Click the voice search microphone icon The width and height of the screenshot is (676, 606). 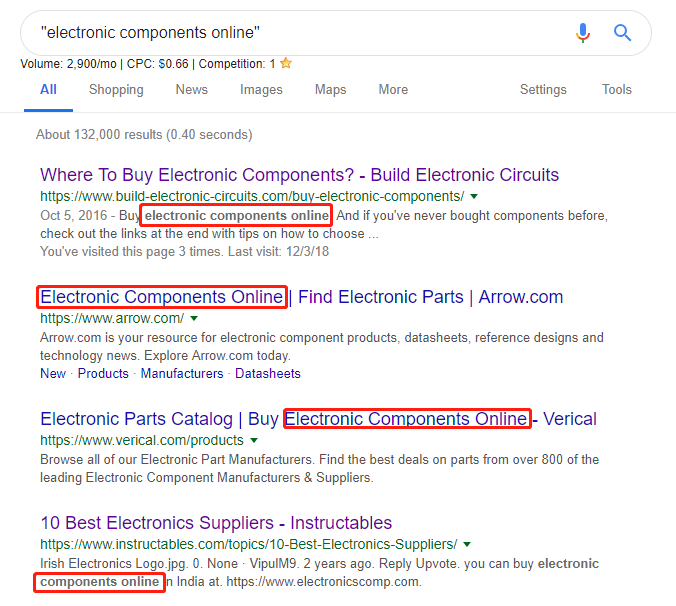pyautogui.click(x=583, y=33)
